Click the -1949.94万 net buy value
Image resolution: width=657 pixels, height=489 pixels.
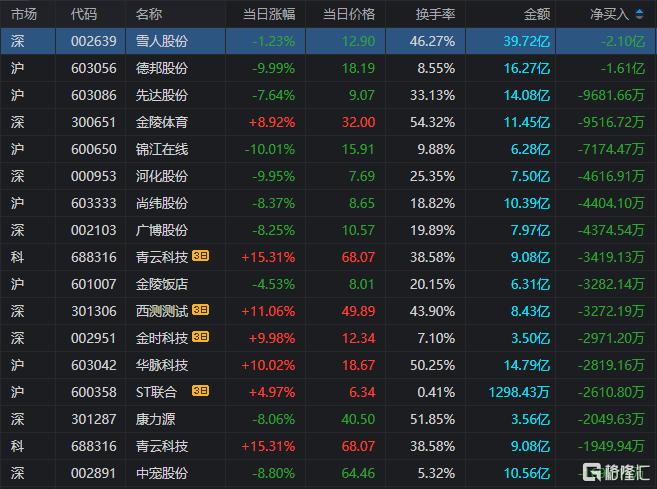coord(611,446)
